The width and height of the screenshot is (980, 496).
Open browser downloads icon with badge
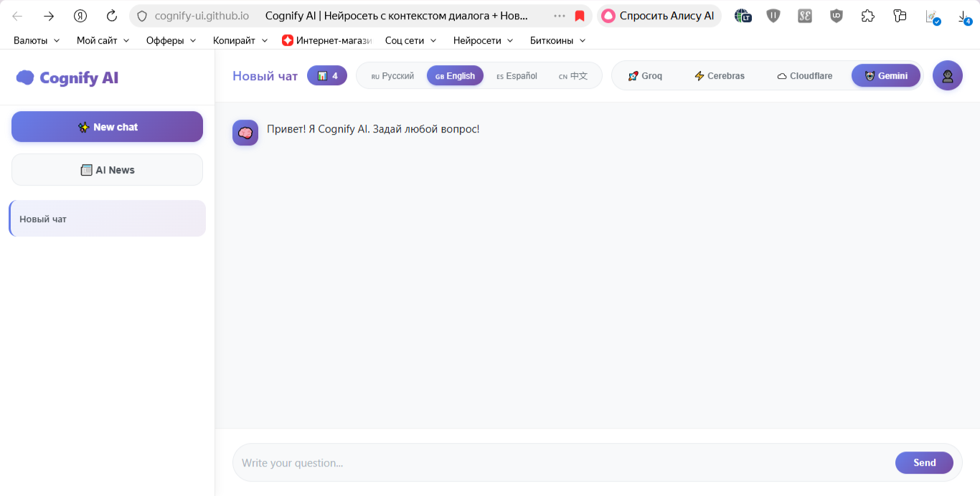(964, 16)
